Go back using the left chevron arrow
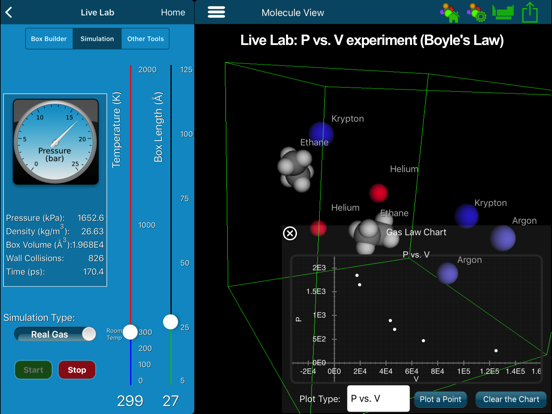The image size is (552, 414). [9, 13]
